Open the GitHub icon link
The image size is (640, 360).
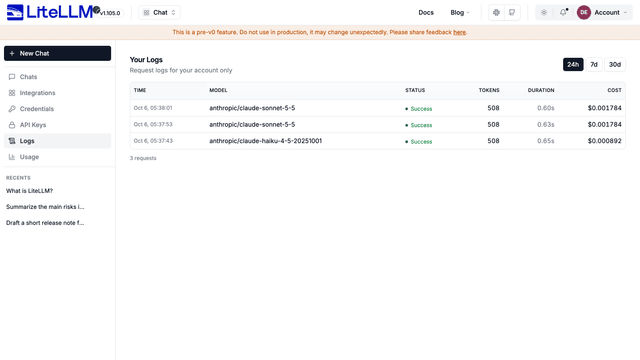click(512, 13)
